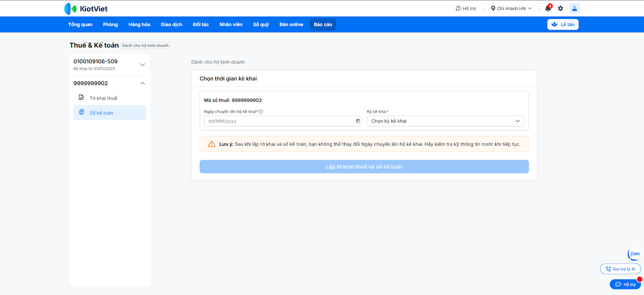The image size is (644, 295).
Task: Open the Hàng hóa menu
Action: [x=139, y=25]
